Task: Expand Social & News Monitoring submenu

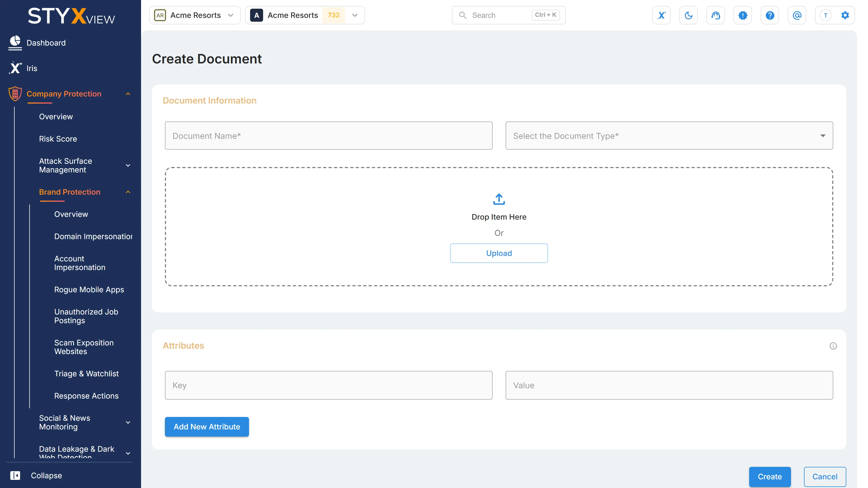Action: (128, 422)
